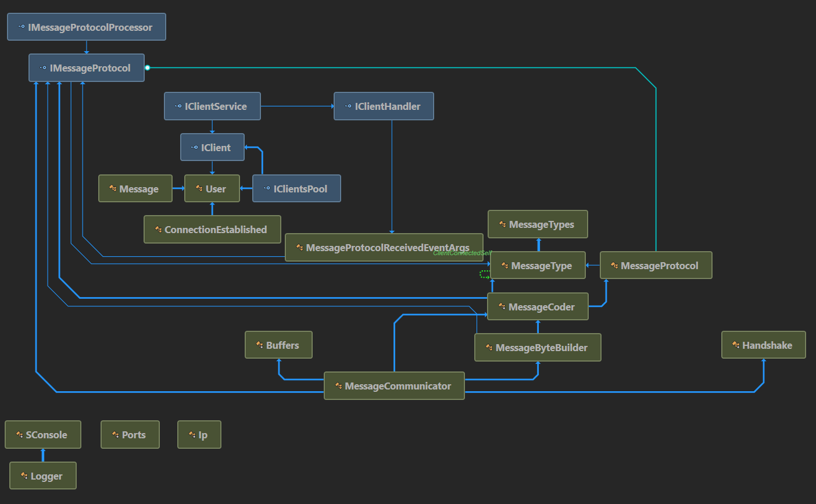Click the green dotted self-reference loop on MessageType
Viewport: 816px width, 504px height.
pyautogui.click(x=485, y=274)
